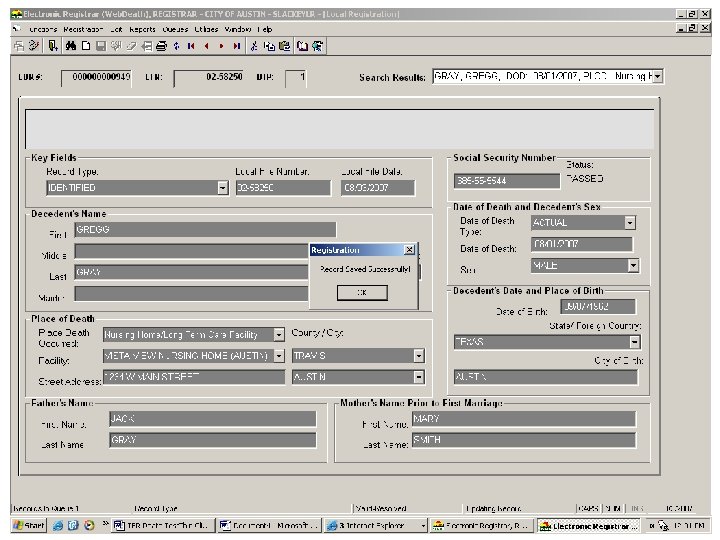720x540 pixels.
Task: Click the Street Address field
Action: click(x=194, y=377)
